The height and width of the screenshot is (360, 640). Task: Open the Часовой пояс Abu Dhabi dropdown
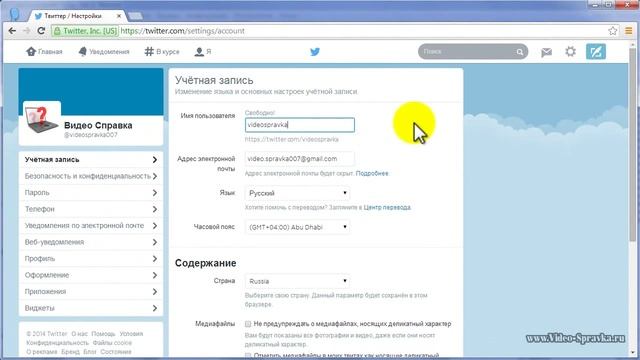(x=298, y=227)
